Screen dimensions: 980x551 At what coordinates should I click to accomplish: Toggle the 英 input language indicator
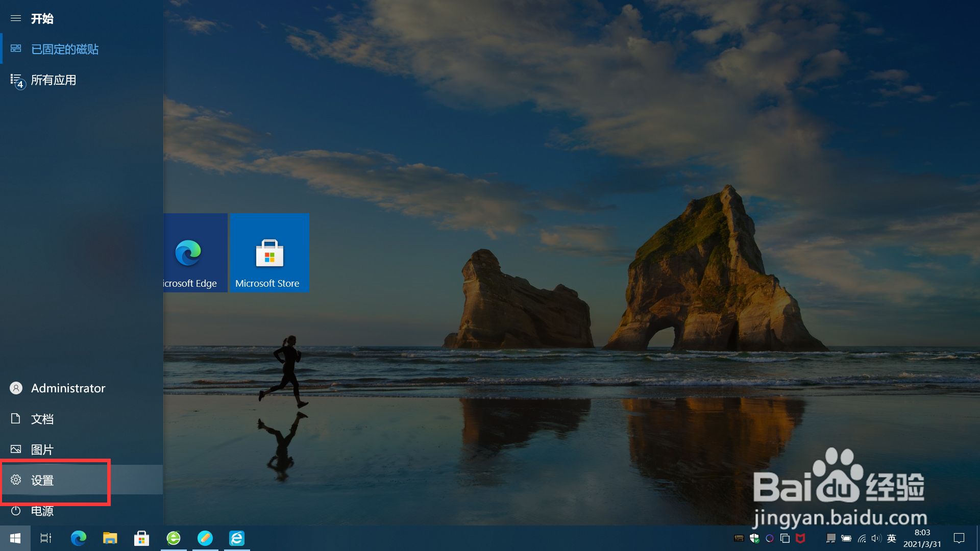[x=892, y=538]
